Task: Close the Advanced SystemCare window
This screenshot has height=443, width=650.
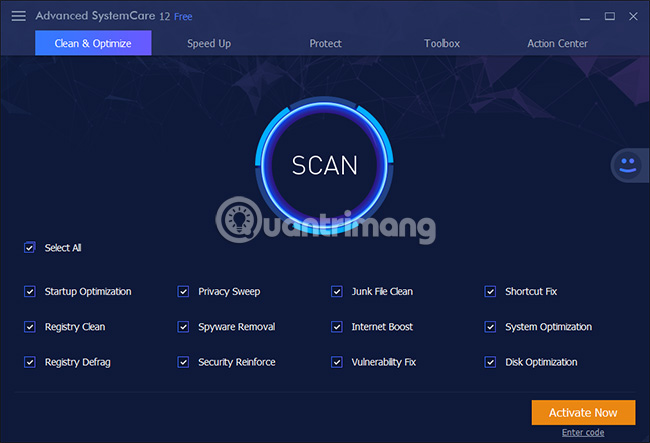Action: tap(633, 16)
